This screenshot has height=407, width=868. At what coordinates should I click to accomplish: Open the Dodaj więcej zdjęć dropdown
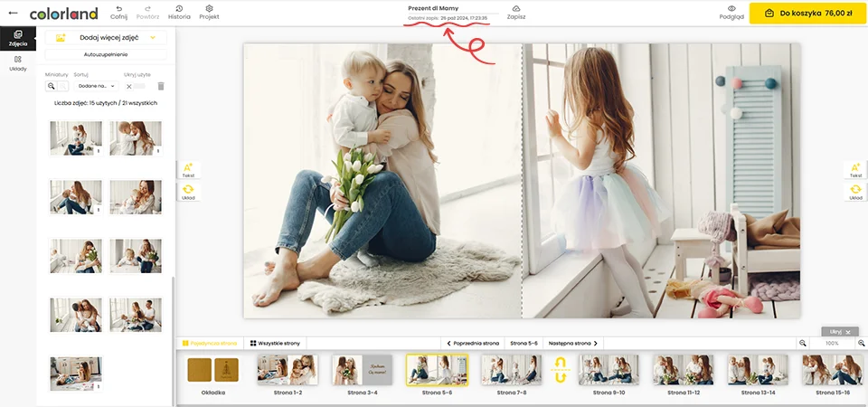106,38
